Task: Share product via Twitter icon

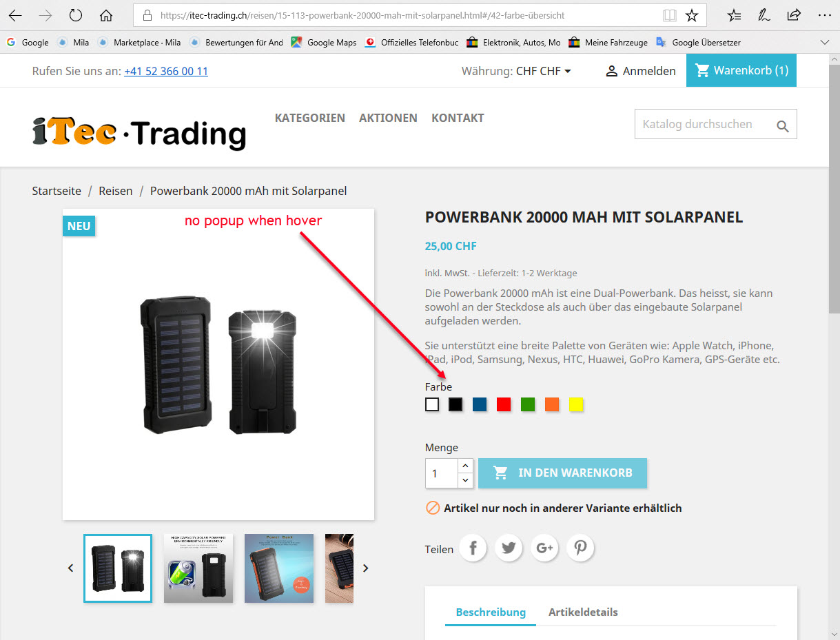Action: 509,548
